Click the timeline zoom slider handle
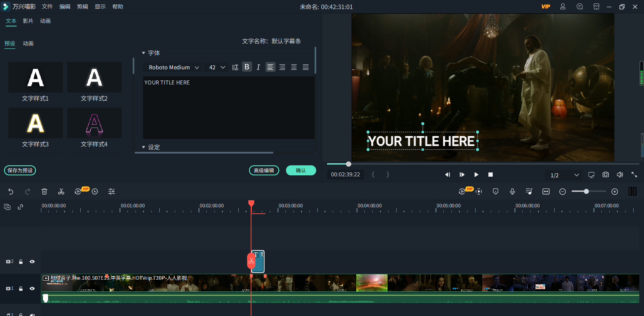The image size is (644, 316). [x=586, y=191]
